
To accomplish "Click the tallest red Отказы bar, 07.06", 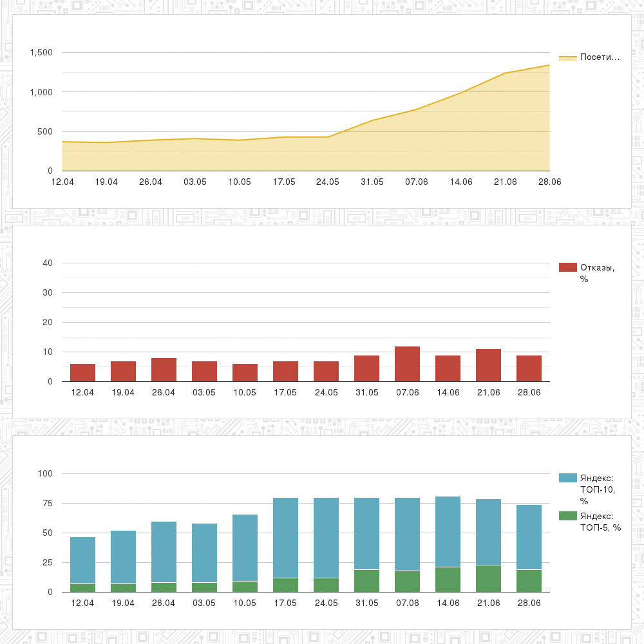I will coord(408,364).
